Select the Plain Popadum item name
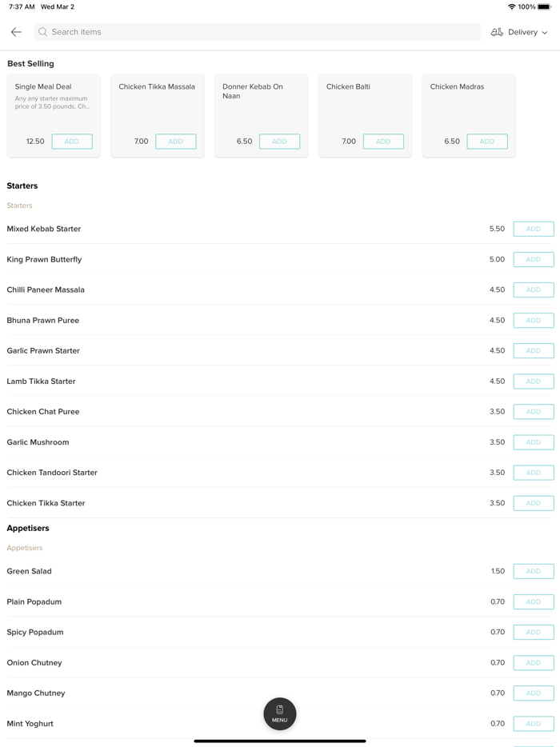560x747 pixels. pos(34,601)
